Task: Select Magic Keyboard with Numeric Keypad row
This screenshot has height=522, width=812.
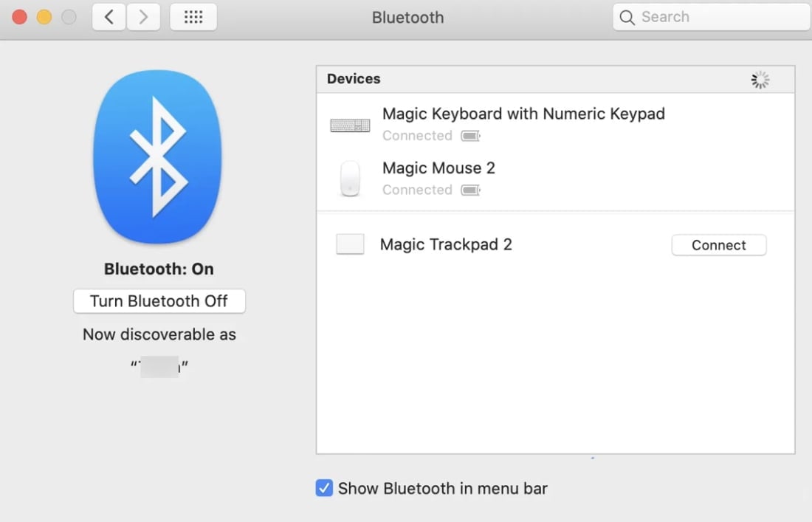Action: tap(555, 124)
